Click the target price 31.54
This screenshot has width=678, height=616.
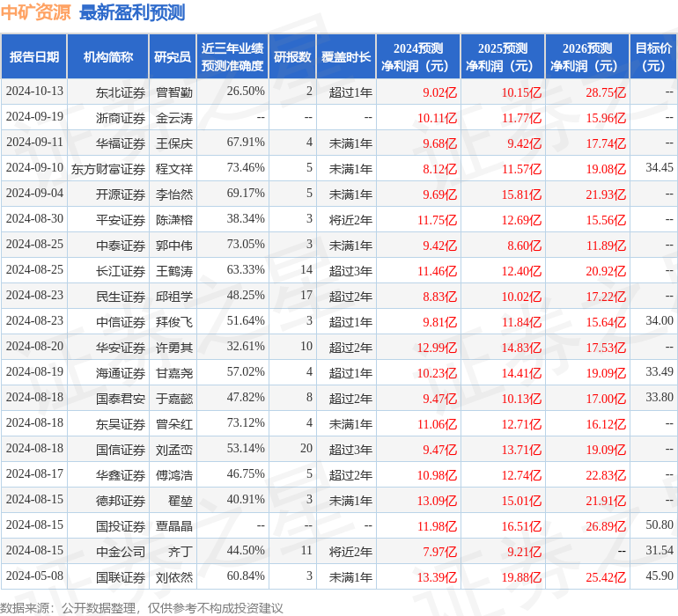660,550
